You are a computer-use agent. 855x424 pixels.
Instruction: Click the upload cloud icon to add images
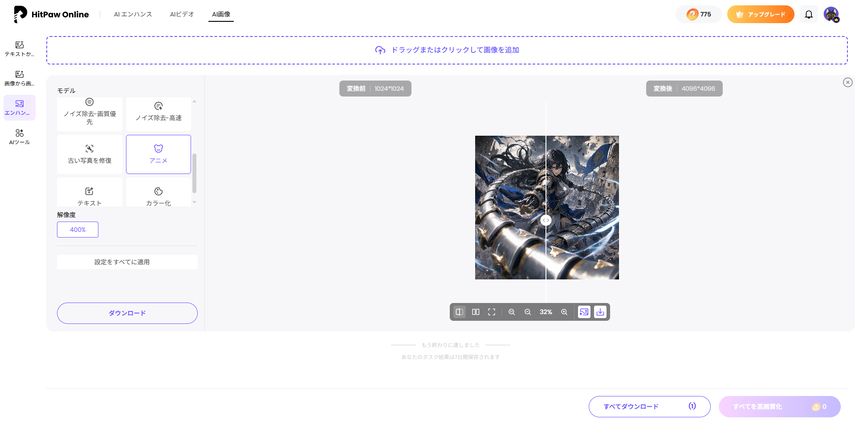click(x=380, y=50)
